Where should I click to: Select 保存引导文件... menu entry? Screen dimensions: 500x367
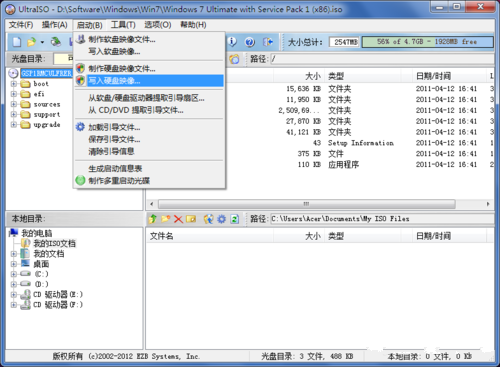149,139
